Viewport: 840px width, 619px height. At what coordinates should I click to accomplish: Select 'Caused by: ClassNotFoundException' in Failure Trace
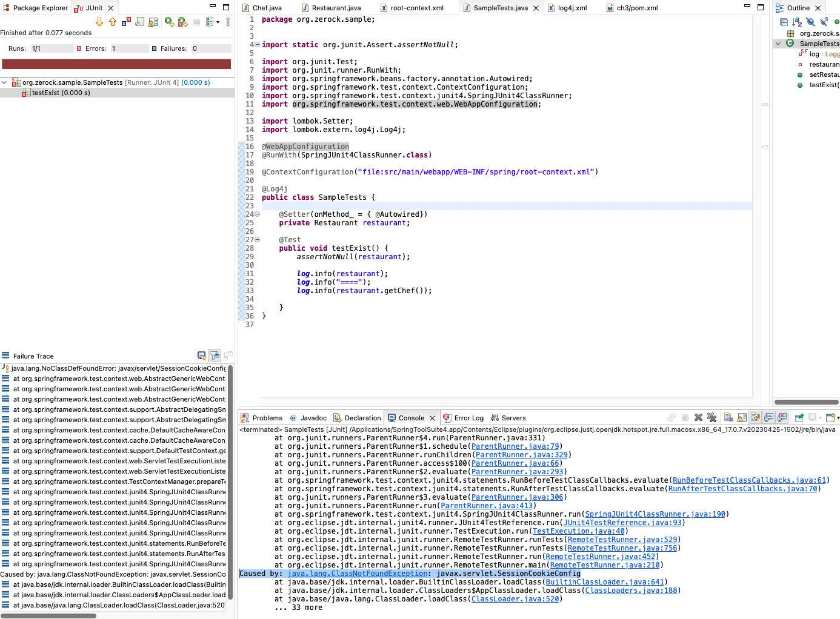pos(114,574)
